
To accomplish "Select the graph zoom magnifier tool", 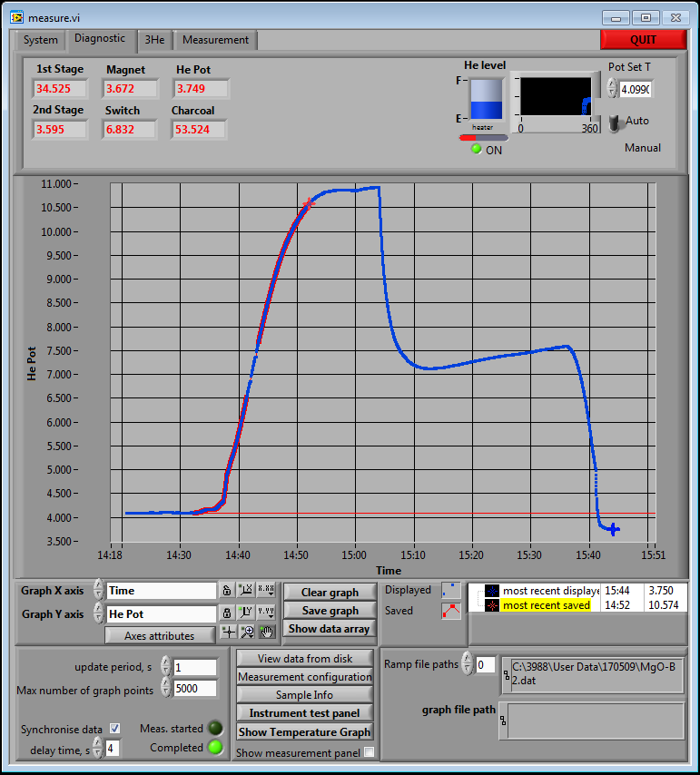I will click(247, 632).
